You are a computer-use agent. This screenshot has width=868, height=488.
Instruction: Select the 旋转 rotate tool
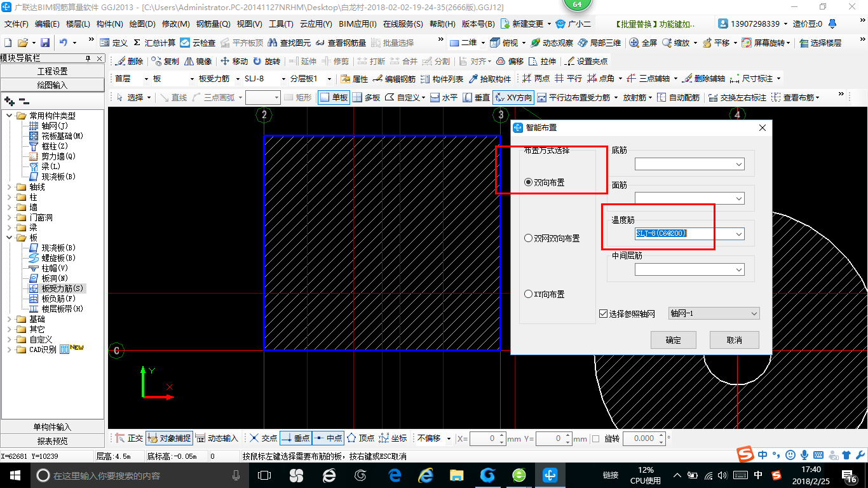pyautogui.click(x=266, y=62)
